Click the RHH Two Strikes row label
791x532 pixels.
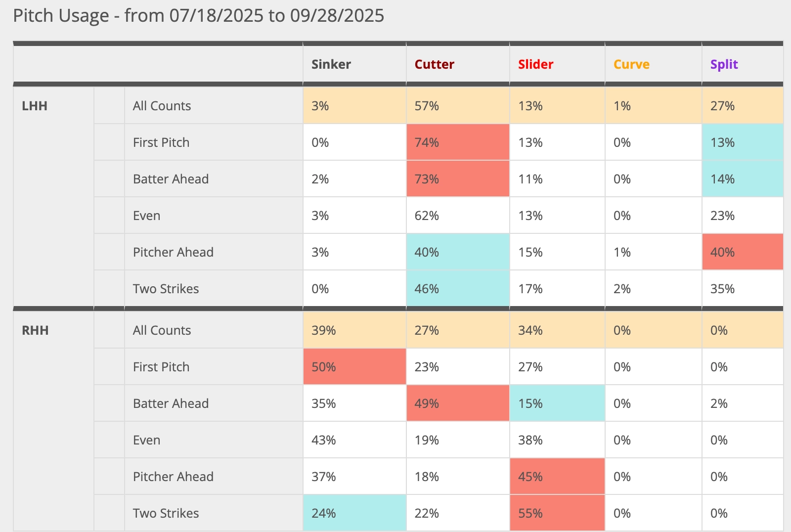click(x=166, y=513)
